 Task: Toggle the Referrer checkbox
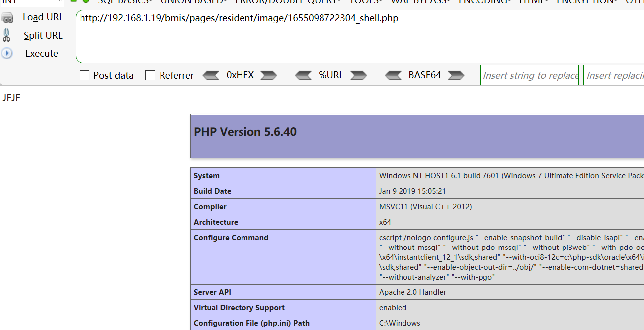151,75
